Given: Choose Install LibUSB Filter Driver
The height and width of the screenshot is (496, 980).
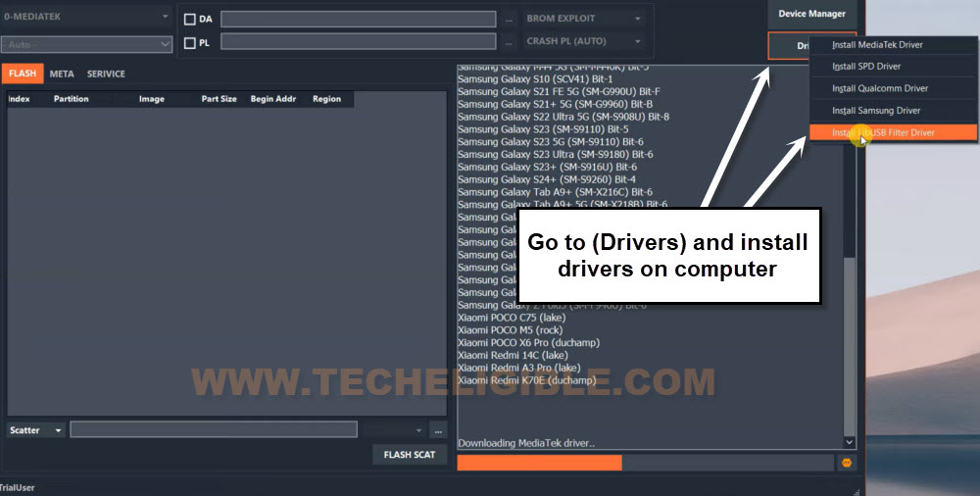Looking at the screenshot, I should pyautogui.click(x=893, y=132).
